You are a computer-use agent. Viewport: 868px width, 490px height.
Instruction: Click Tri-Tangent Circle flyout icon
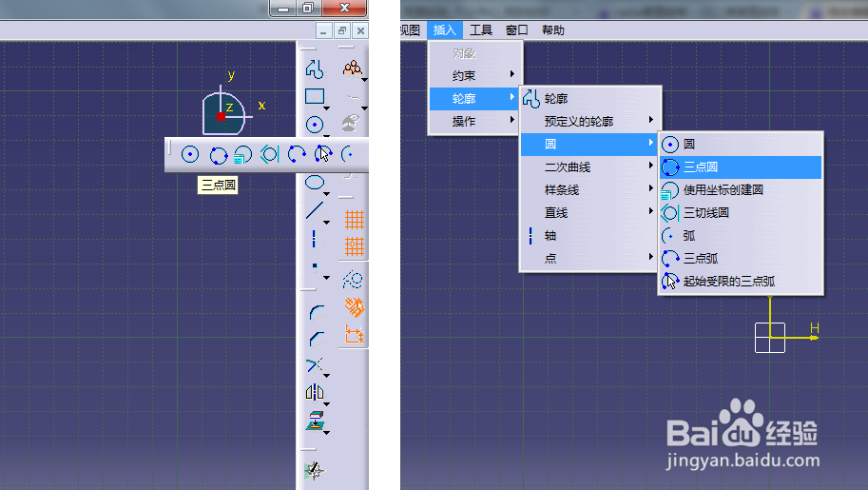click(270, 154)
